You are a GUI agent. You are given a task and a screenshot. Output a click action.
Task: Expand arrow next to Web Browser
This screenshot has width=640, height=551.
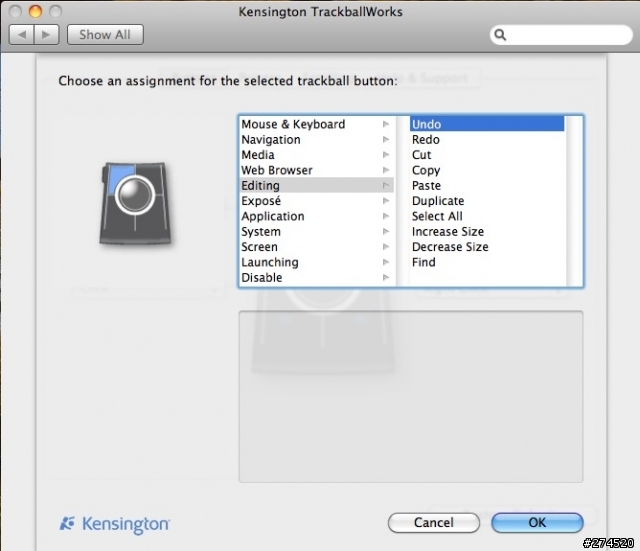[386, 170]
